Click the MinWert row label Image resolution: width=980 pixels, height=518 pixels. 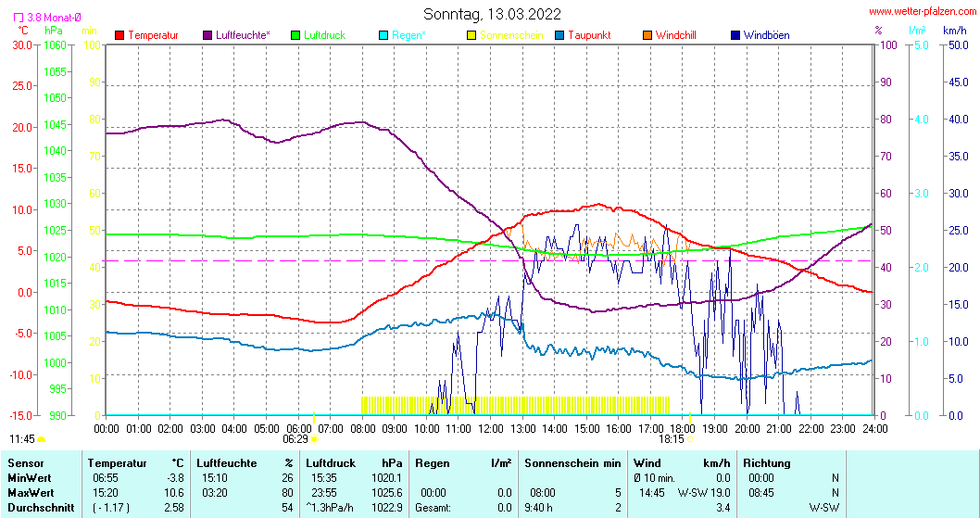[x=31, y=478]
